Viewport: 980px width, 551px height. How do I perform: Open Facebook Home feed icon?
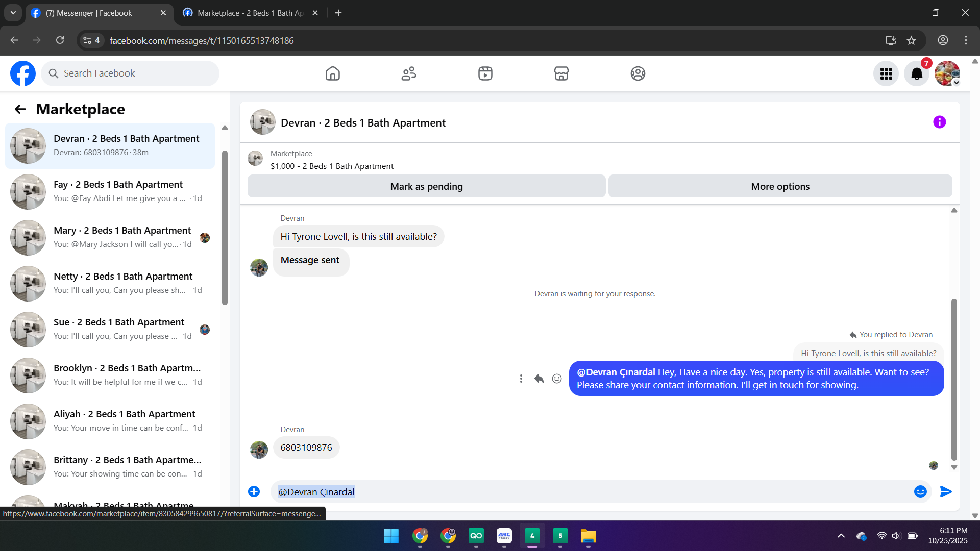coord(332,73)
